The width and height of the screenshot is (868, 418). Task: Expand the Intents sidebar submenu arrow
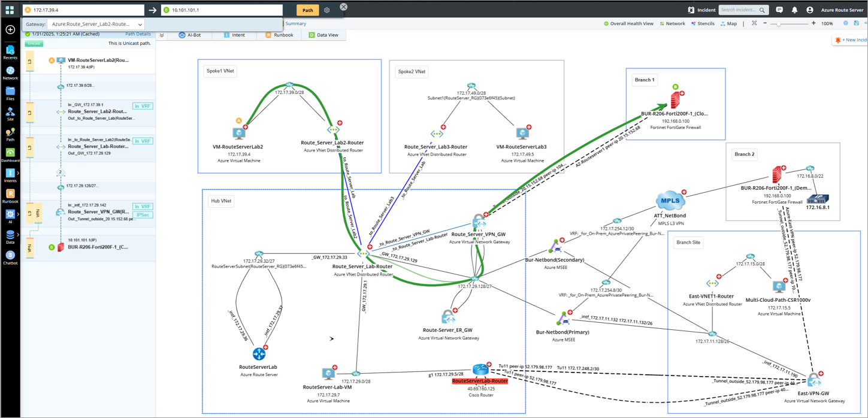(x=18, y=173)
